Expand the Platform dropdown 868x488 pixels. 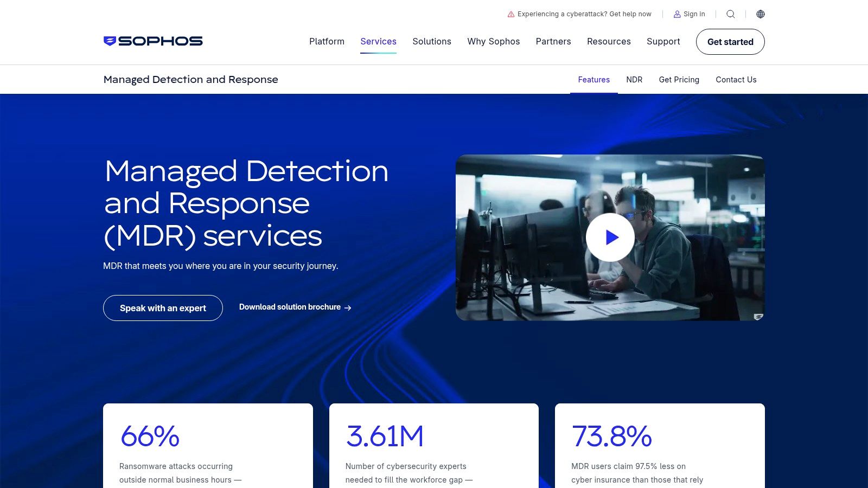point(327,41)
